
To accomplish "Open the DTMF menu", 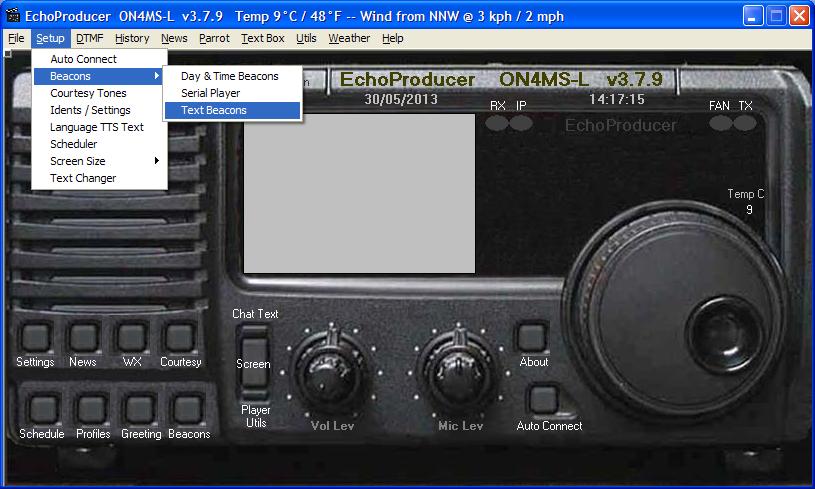I will tap(89, 38).
